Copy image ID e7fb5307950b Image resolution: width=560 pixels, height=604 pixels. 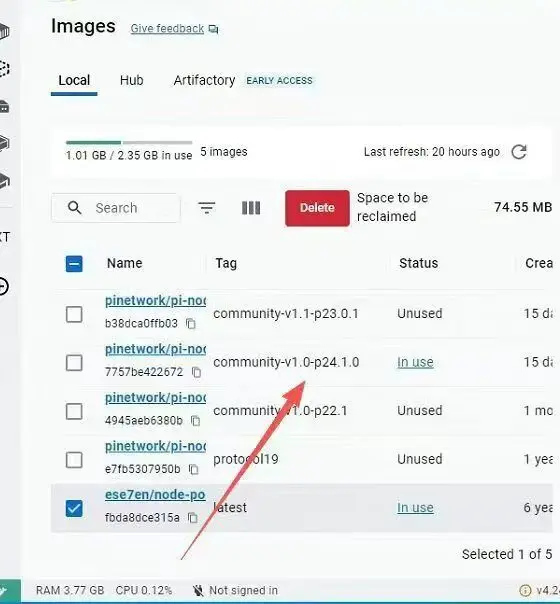193,470
